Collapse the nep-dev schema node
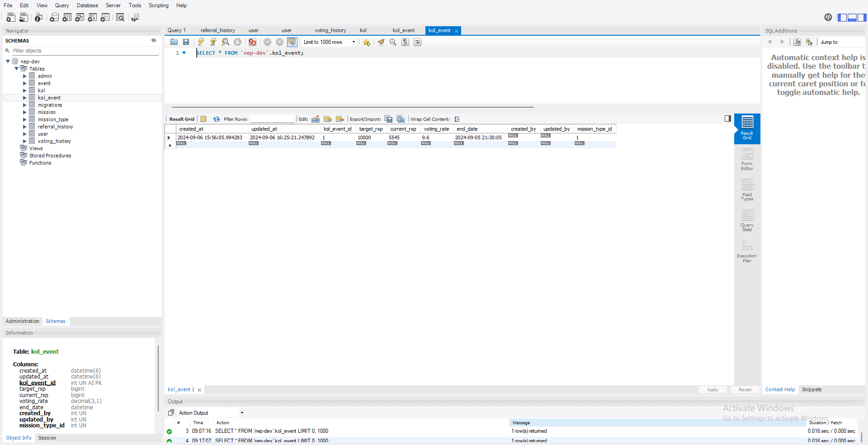Image resolution: width=868 pixels, height=445 pixels. click(8, 62)
